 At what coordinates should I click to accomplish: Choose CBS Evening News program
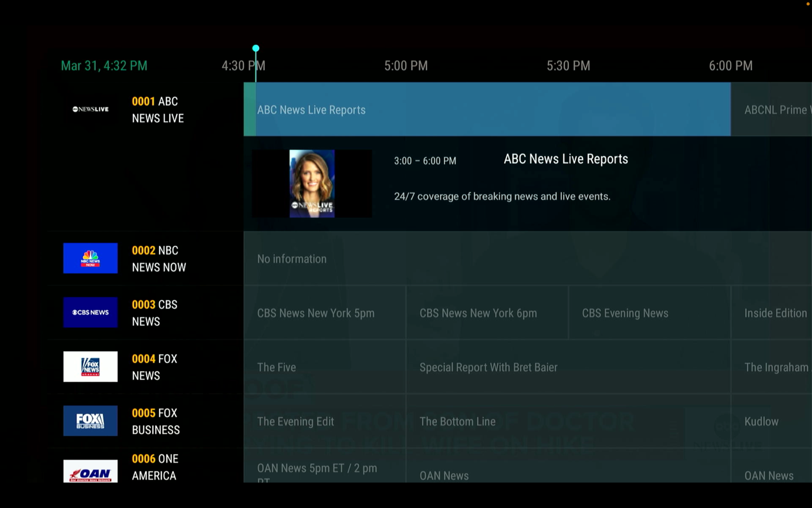(650, 313)
